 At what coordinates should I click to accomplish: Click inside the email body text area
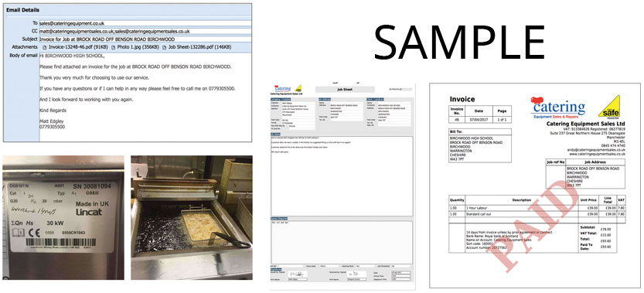[145, 97]
